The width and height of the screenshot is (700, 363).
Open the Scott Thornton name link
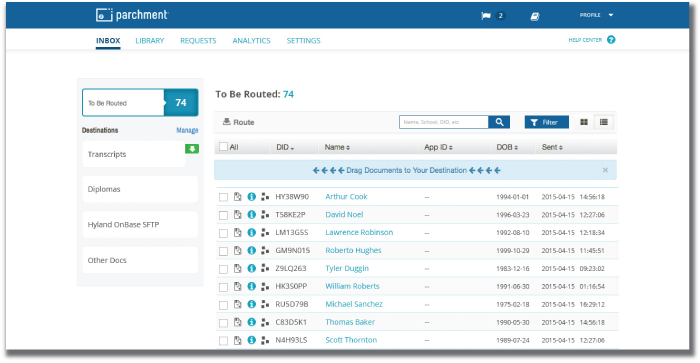(x=351, y=340)
